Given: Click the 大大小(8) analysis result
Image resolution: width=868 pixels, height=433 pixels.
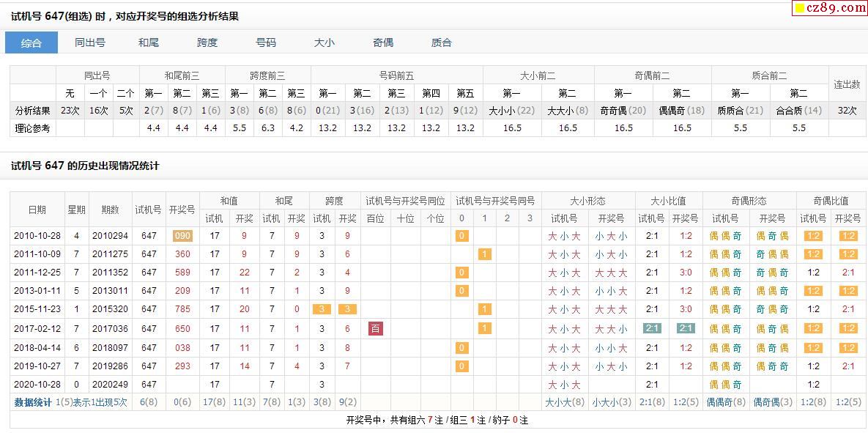Looking at the screenshot, I should click(x=568, y=111).
